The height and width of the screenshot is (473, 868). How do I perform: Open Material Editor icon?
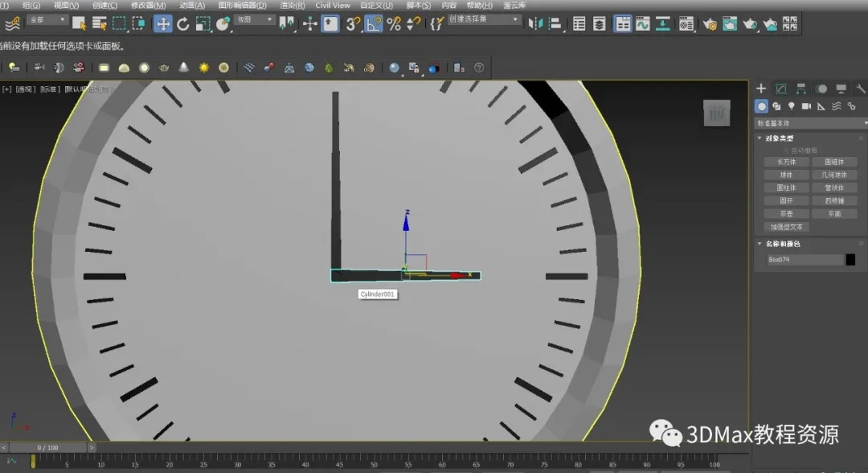686,24
